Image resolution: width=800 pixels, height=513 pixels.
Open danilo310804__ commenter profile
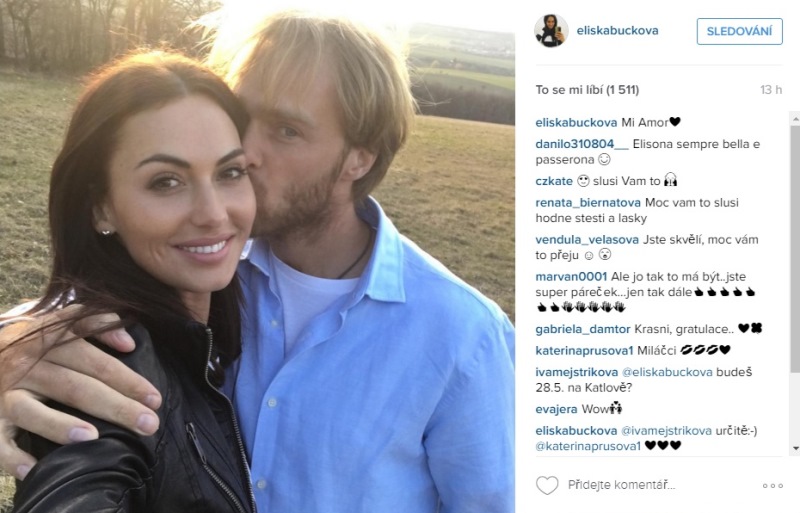[x=582, y=144]
